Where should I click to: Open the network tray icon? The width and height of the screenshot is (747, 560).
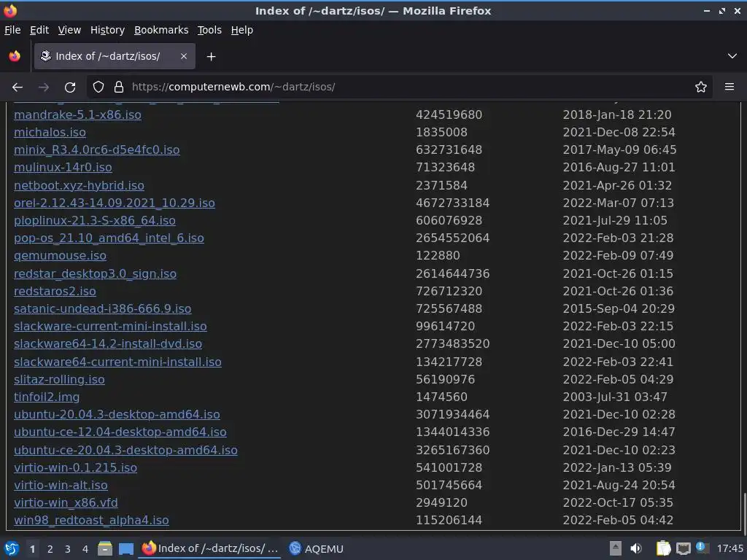click(684, 548)
